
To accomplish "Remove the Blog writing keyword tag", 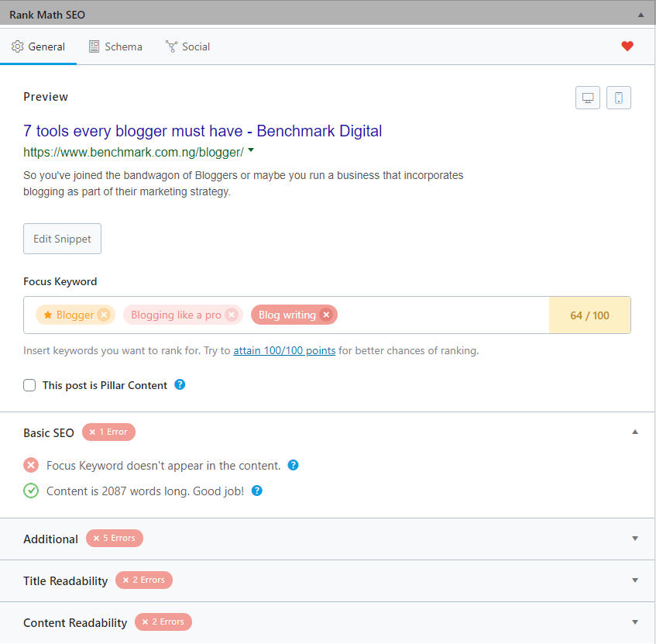I will click(326, 315).
